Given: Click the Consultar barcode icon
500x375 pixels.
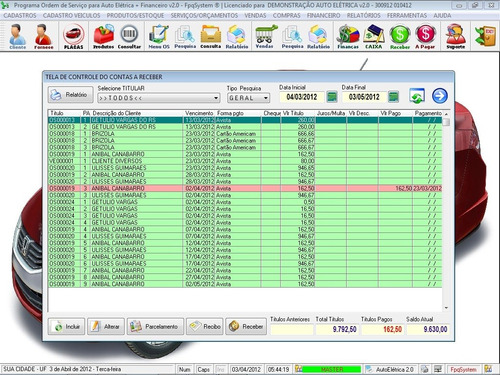Looking at the screenshot, I should point(129,36).
